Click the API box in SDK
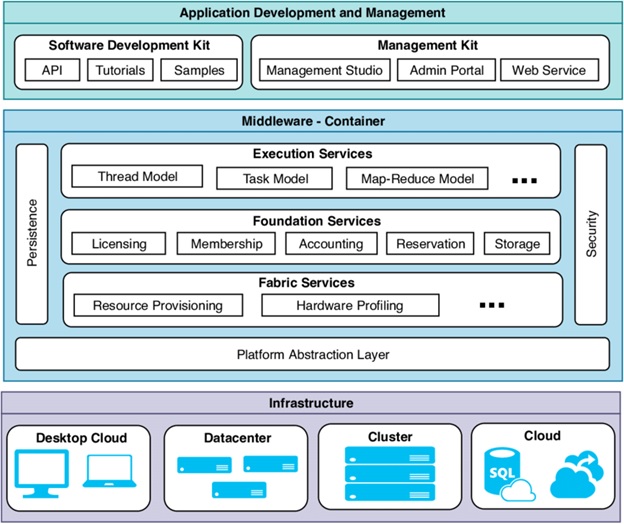Screen dimensions: 624x524 (x=52, y=71)
